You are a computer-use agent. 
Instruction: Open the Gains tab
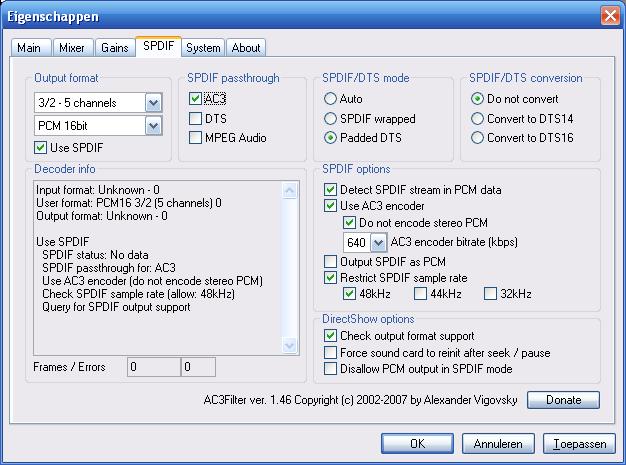[x=115, y=48]
